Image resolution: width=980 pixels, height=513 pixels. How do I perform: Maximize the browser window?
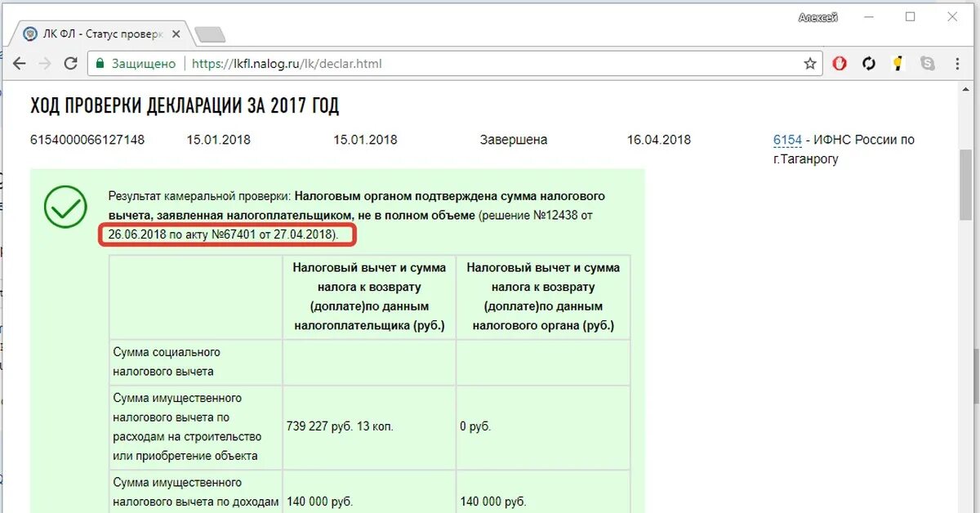(x=910, y=16)
